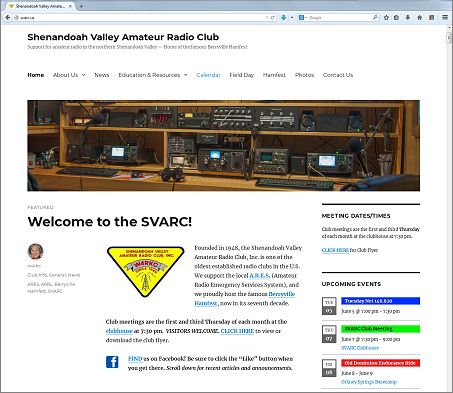Click the magnifier search icon in search box
The image size is (453, 393).
pyautogui.click(x=375, y=17)
